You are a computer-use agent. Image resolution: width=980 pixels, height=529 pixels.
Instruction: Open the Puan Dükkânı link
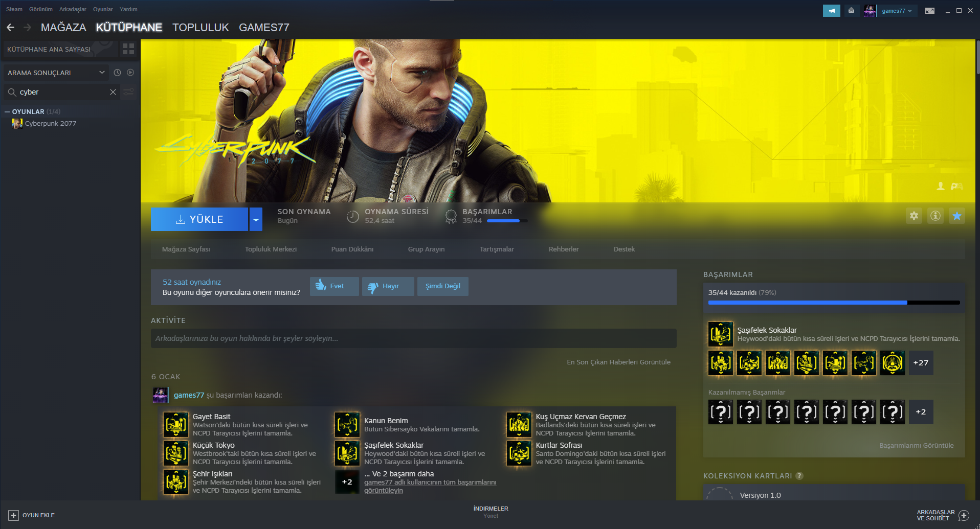352,249
